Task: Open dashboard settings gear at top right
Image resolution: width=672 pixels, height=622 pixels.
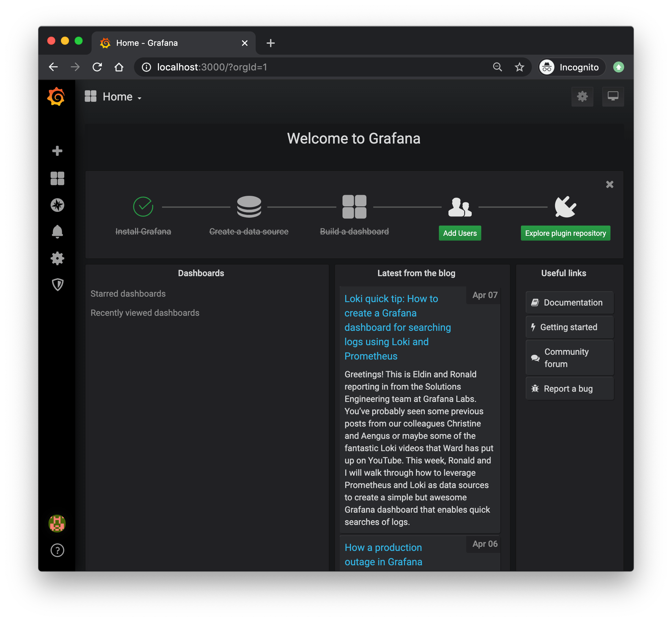Action: [582, 97]
